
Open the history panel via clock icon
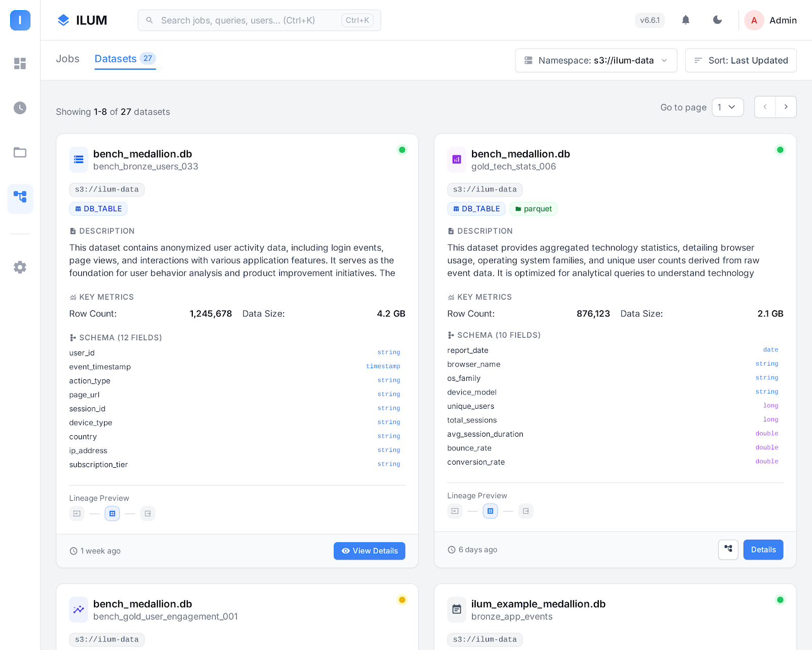(x=20, y=108)
